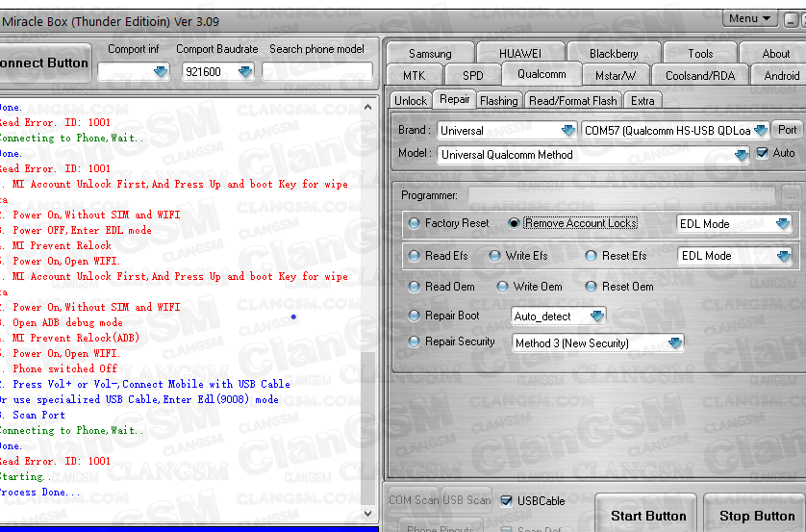This screenshot has width=806, height=532.
Task: Select the MTK tab
Action: click(414, 76)
